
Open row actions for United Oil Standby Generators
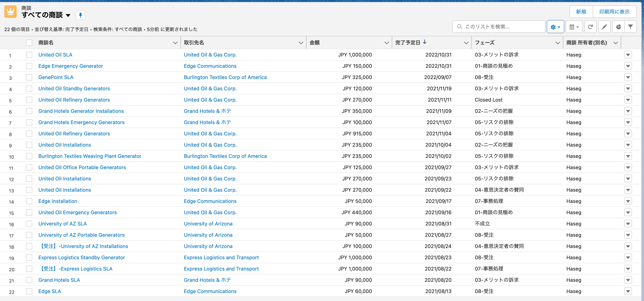pos(628,89)
